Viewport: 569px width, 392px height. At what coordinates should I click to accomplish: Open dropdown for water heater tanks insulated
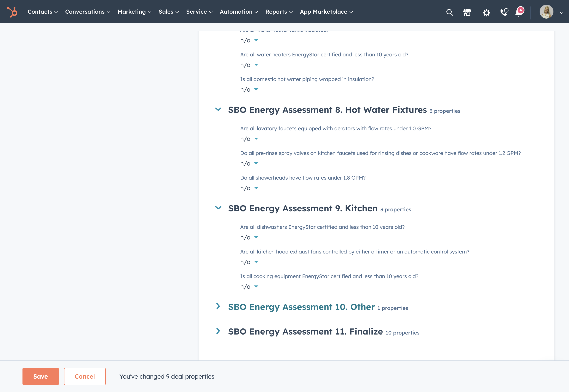tap(249, 40)
